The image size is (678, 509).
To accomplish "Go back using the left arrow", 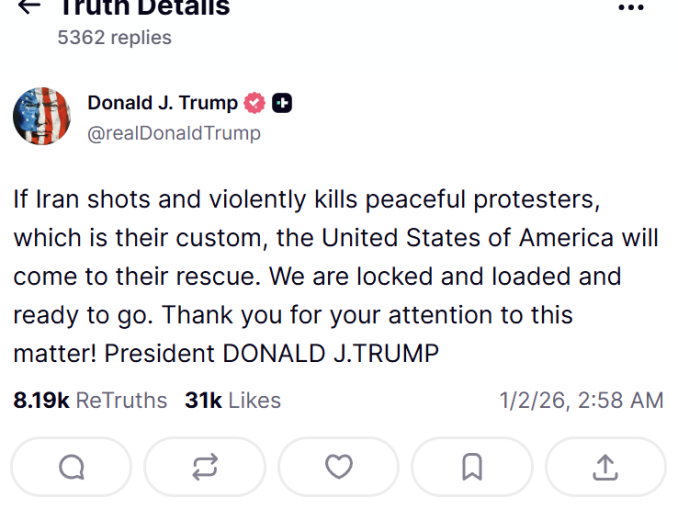I will (x=29, y=6).
